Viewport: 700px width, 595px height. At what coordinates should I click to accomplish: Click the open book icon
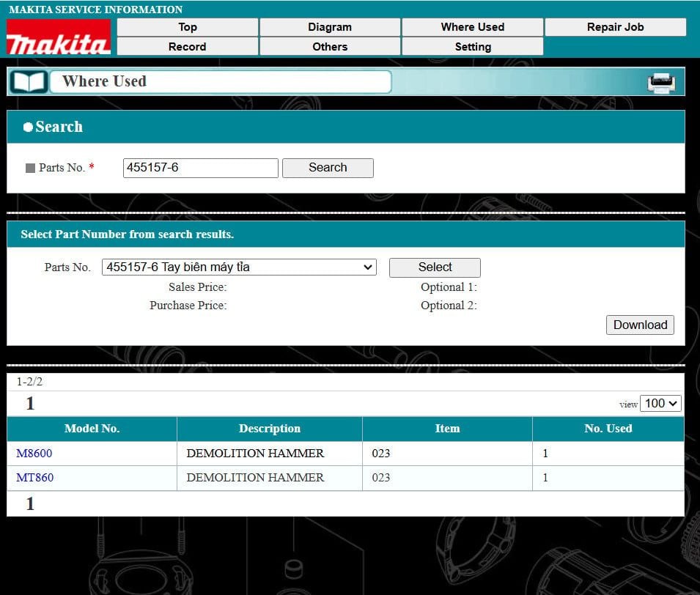29,82
